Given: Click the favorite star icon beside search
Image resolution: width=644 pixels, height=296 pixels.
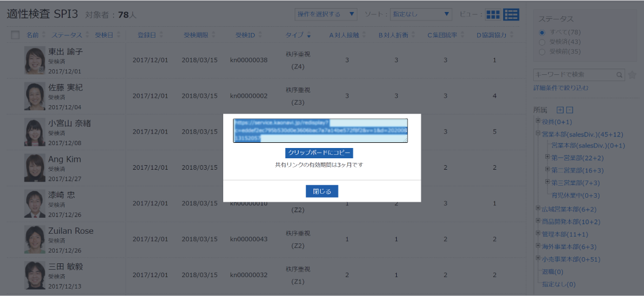Looking at the screenshot, I should (632, 75).
